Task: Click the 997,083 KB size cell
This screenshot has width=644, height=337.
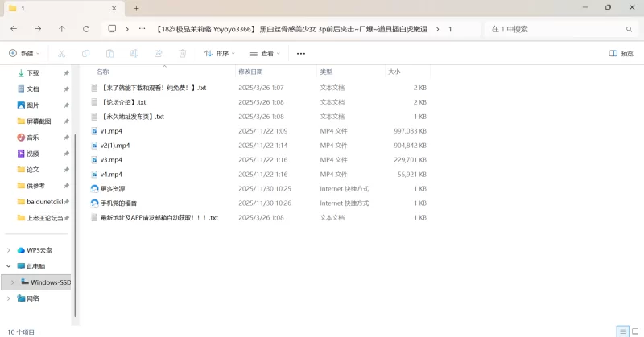Action: coord(410,131)
